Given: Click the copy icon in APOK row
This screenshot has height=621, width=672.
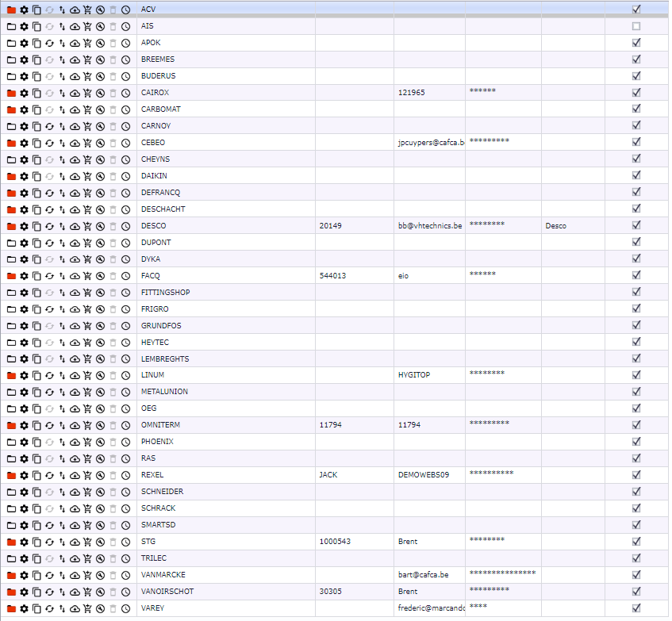Looking at the screenshot, I should (x=36, y=44).
